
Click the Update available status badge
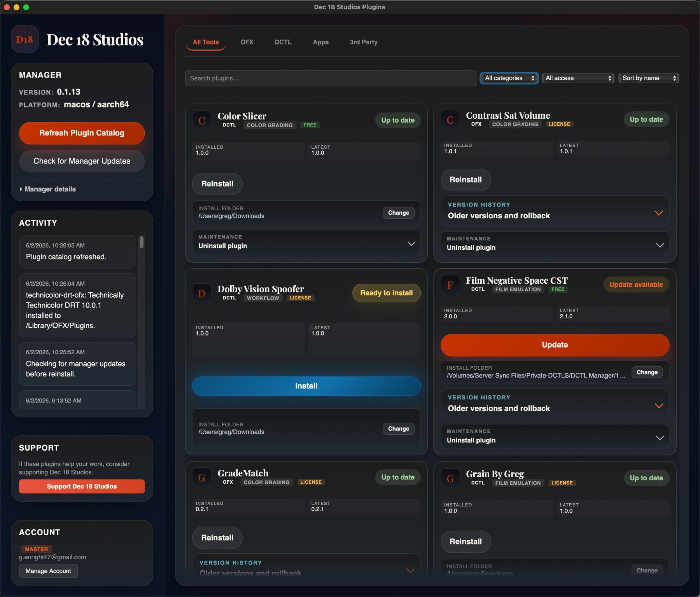(636, 284)
